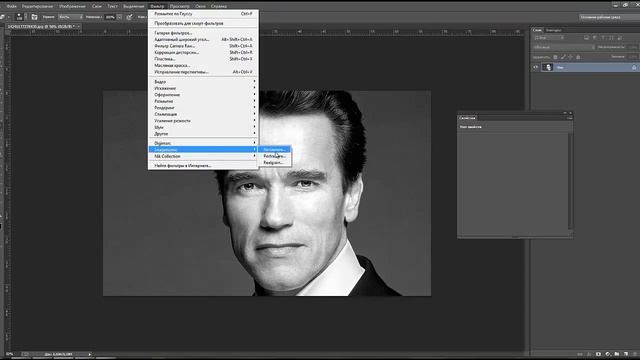Launch Realgrain from the Imagenomic submenu

pos(274,162)
